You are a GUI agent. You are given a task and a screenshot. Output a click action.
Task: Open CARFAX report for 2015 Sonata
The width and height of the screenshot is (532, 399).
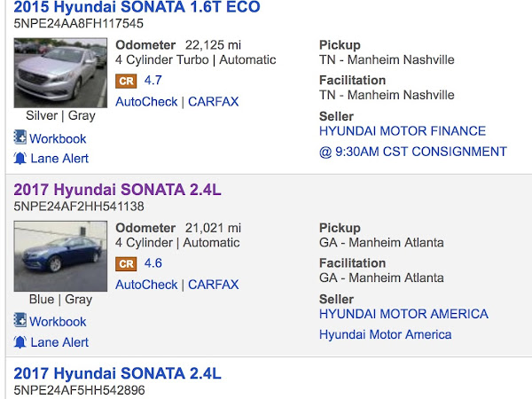click(x=213, y=102)
